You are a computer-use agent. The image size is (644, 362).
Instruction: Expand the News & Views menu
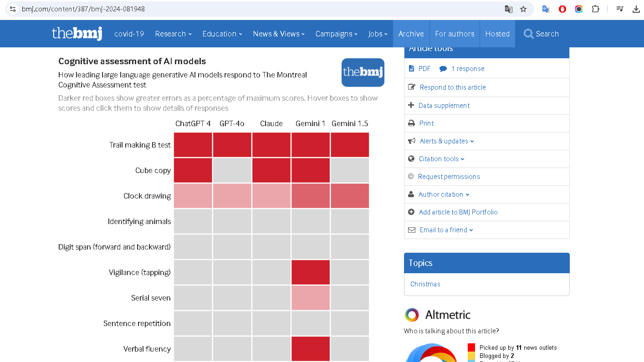(279, 34)
